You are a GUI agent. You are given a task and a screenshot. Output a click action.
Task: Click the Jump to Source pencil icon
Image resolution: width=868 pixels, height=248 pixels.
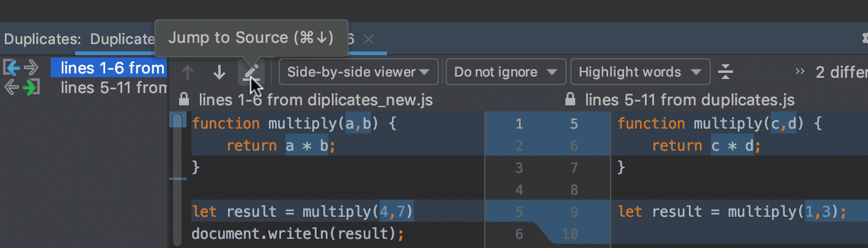251,72
